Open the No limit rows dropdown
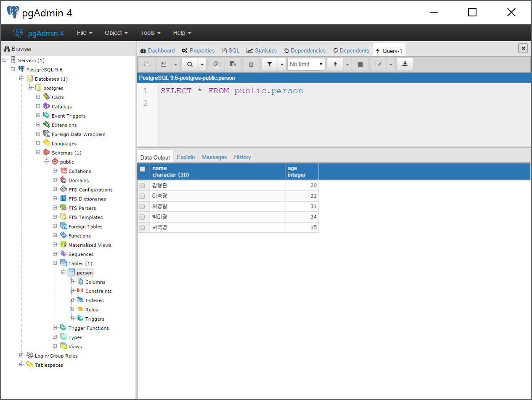Viewport: 532px width, 400px height. click(306, 64)
